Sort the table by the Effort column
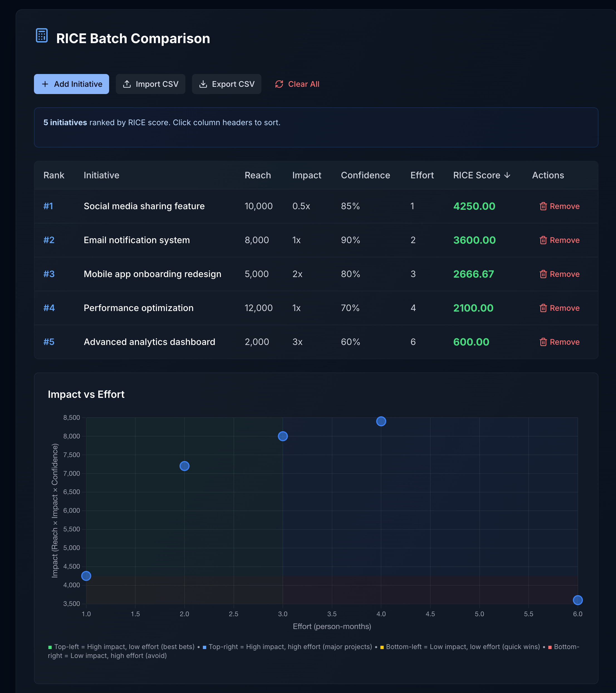616x693 pixels. click(x=422, y=175)
